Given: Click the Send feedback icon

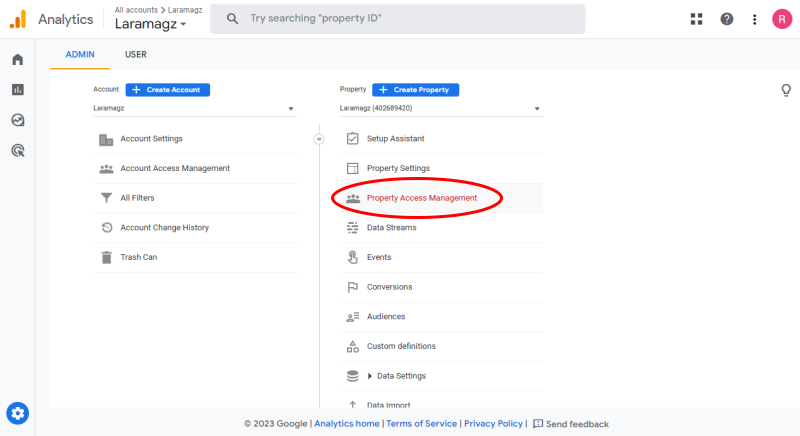Looking at the screenshot, I should (538, 424).
